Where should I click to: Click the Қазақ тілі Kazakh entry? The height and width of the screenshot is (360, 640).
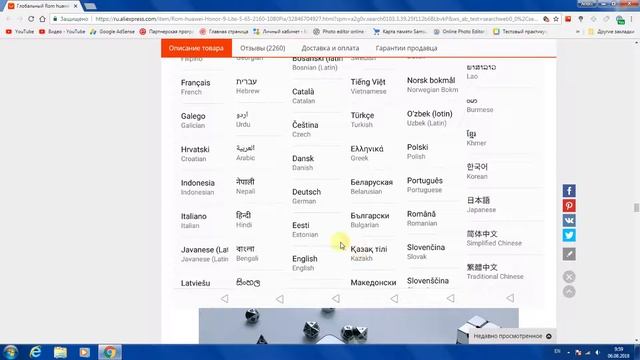pyautogui.click(x=369, y=253)
